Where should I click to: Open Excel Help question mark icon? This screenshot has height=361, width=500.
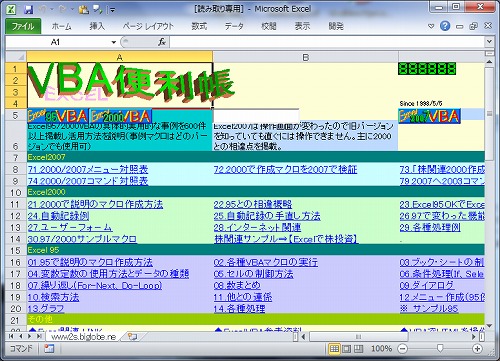tap(445, 26)
